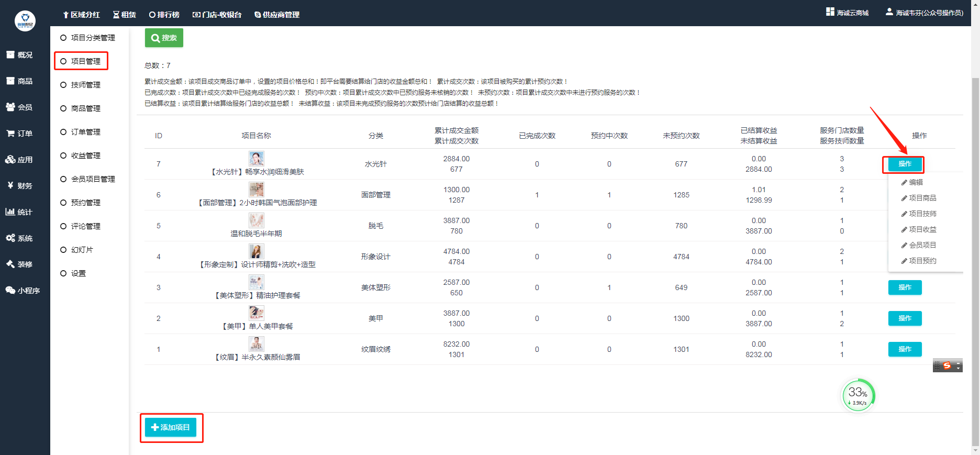
Task: Open 商品 in the left sidebar
Action: coord(19,81)
